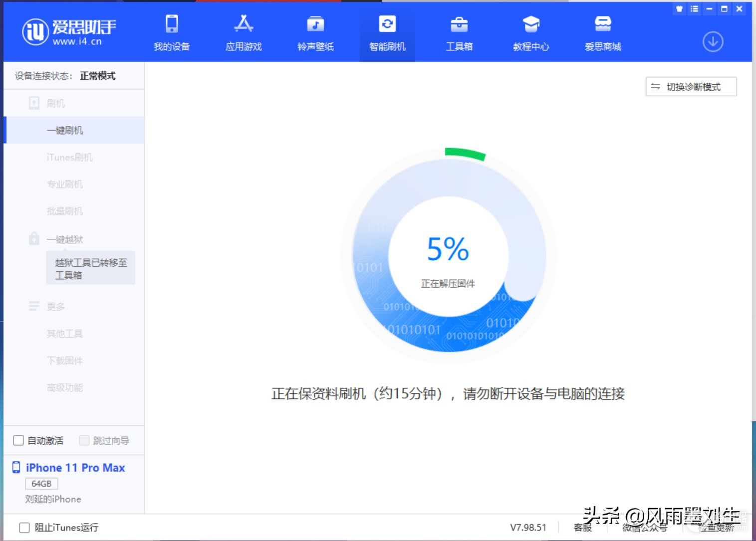Click the 64GB storage badge
Viewport: 756px width, 541px height.
tap(41, 484)
